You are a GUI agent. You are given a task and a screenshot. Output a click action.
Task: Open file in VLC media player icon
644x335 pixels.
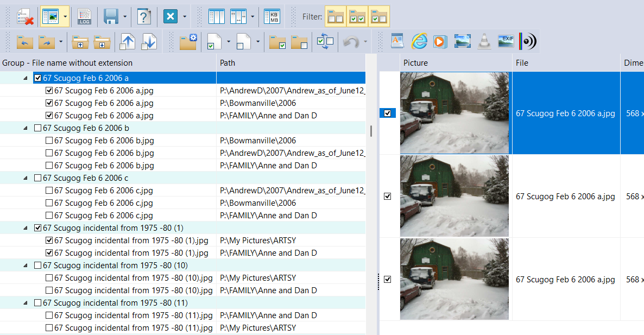(x=484, y=41)
